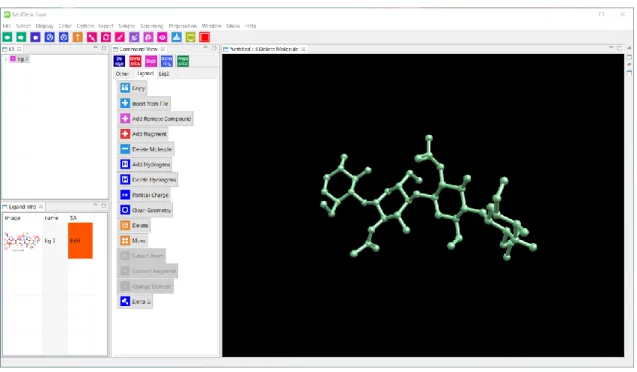Click the 'SA' column header
Screen dimensions: 637x372
click(73, 218)
